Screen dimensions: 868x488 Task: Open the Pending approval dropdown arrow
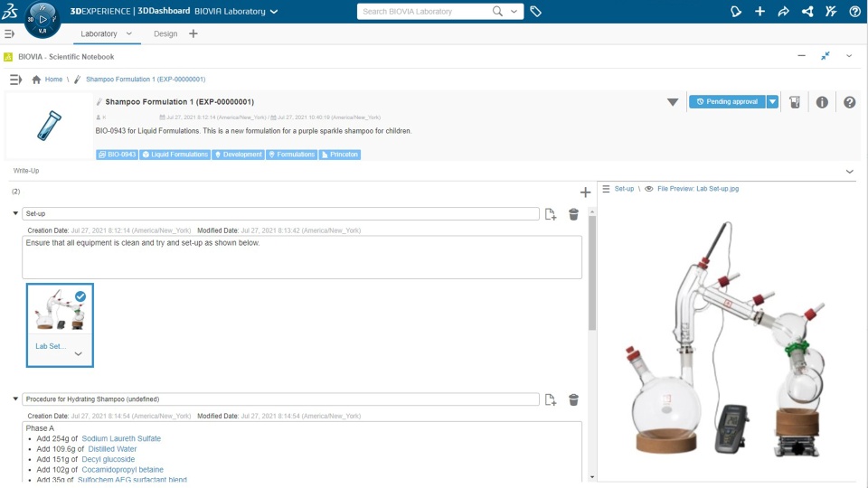tap(772, 102)
